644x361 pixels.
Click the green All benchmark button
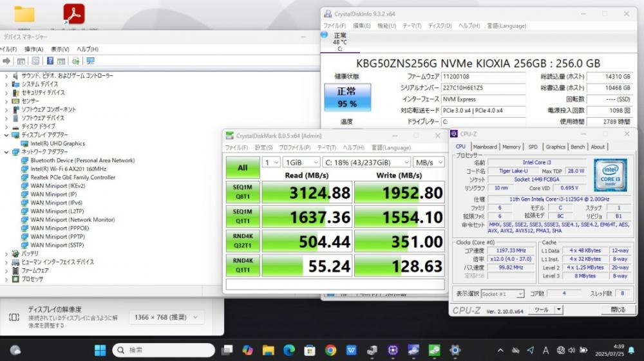pos(242,167)
